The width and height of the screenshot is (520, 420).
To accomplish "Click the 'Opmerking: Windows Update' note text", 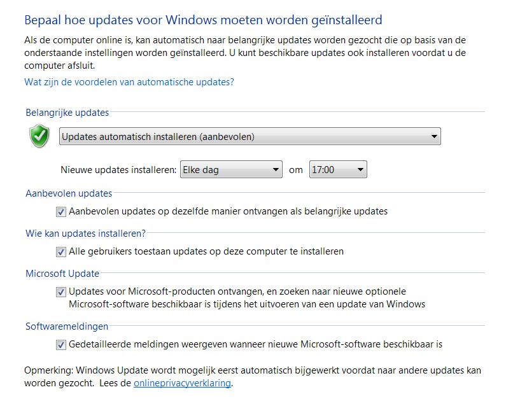I will pos(253,377).
